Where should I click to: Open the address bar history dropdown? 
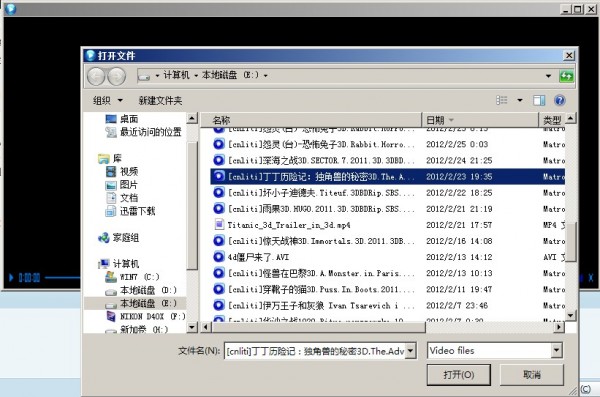pyautogui.click(x=548, y=76)
